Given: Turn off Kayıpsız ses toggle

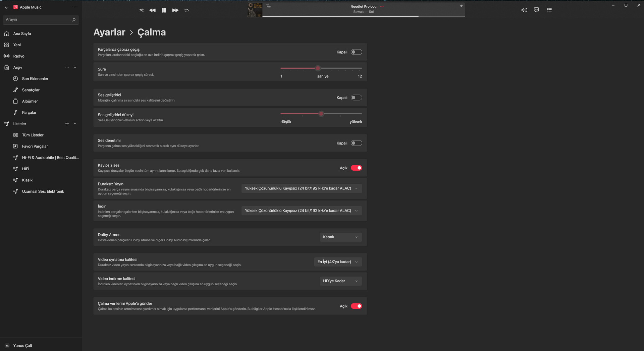Looking at the screenshot, I should 356,168.
